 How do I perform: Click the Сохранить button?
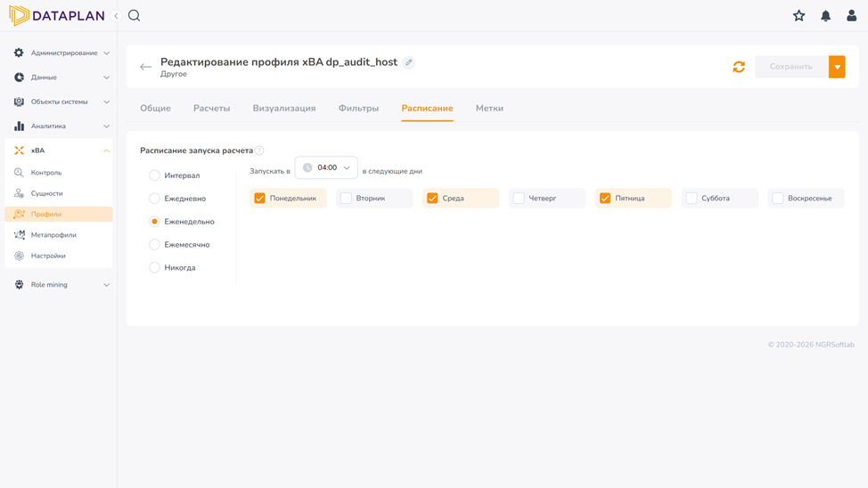tap(791, 67)
